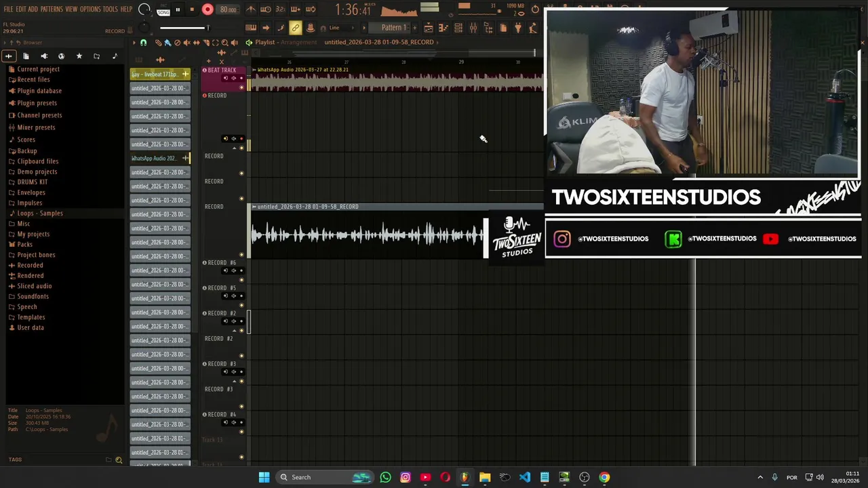This screenshot has height=488, width=868.
Task: Open the Mixer view icon
Action: click(x=473, y=28)
